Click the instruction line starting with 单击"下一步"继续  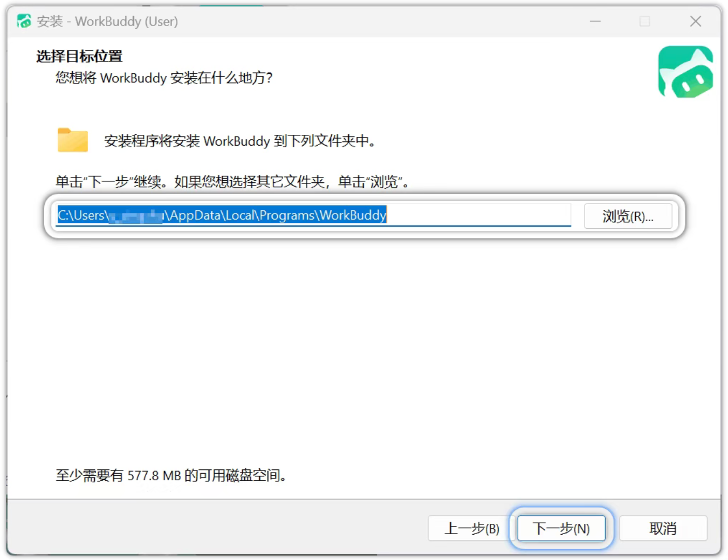point(232,182)
